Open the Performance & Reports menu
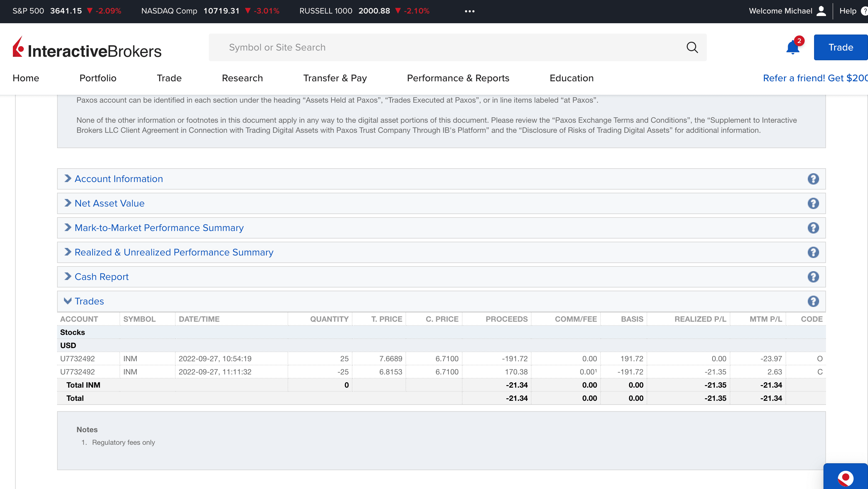Image resolution: width=868 pixels, height=489 pixels. [458, 78]
